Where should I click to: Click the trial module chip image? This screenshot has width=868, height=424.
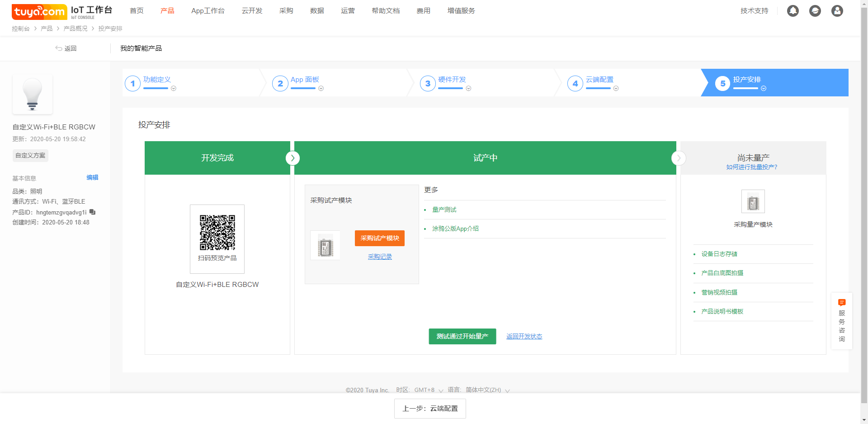click(x=325, y=246)
